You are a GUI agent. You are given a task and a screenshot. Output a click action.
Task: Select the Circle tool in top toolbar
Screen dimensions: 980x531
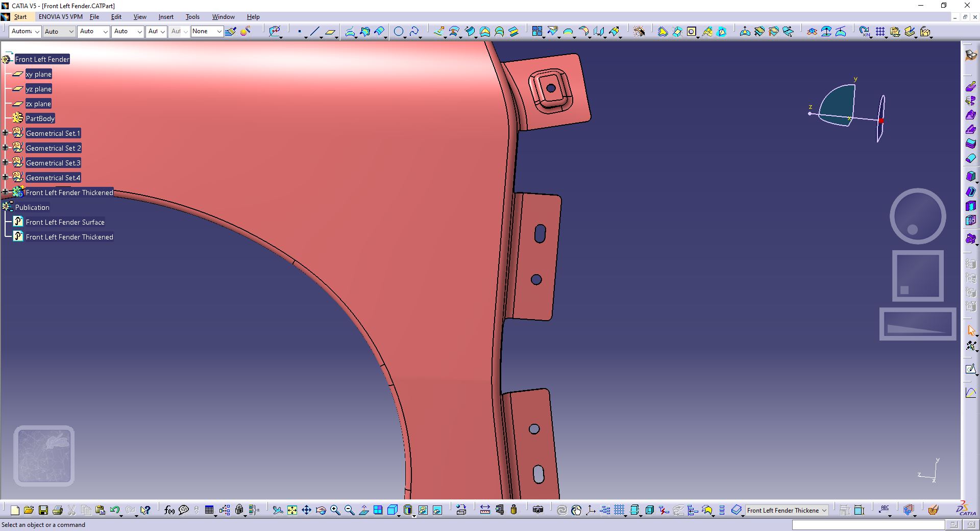click(x=399, y=32)
